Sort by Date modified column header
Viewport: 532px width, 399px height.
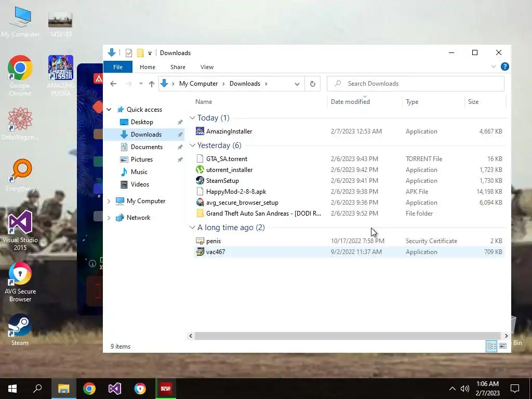(x=365, y=102)
